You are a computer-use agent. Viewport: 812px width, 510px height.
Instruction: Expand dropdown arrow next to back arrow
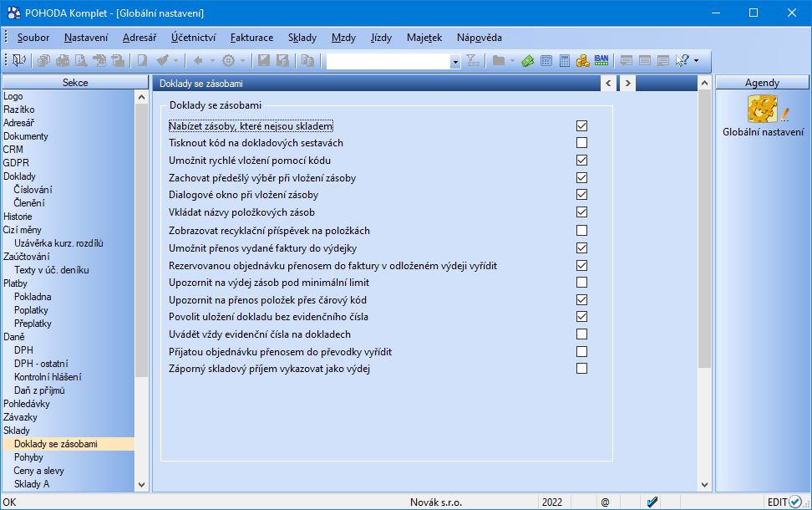pyautogui.click(x=212, y=61)
